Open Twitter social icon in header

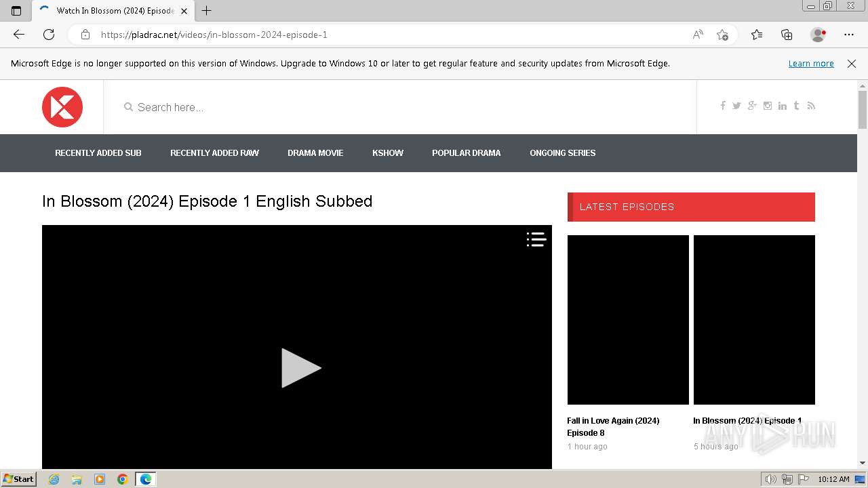pyautogui.click(x=736, y=106)
